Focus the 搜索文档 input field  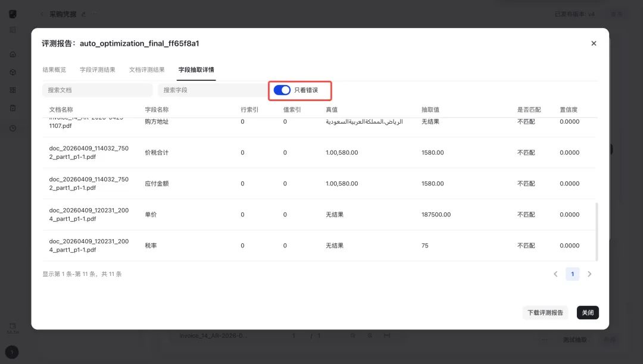point(98,90)
